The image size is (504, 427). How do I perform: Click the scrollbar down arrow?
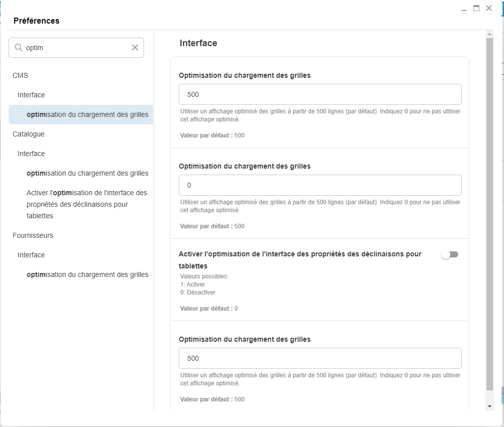point(490,406)
